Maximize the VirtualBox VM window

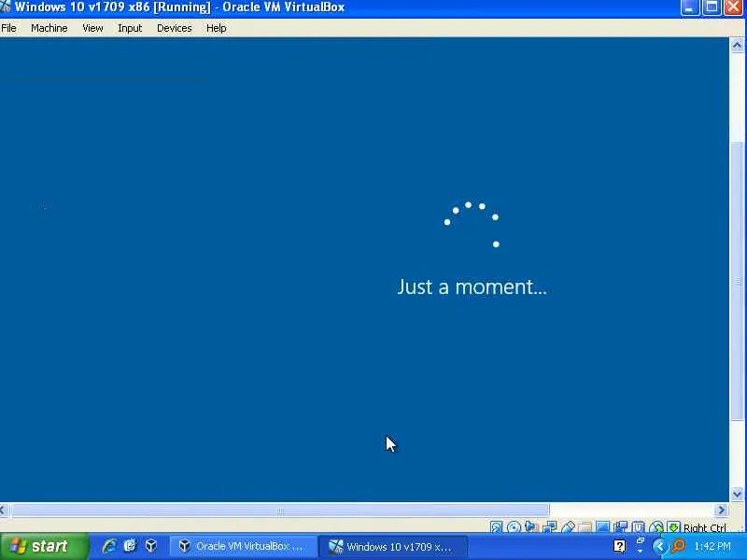click(712, 7)
